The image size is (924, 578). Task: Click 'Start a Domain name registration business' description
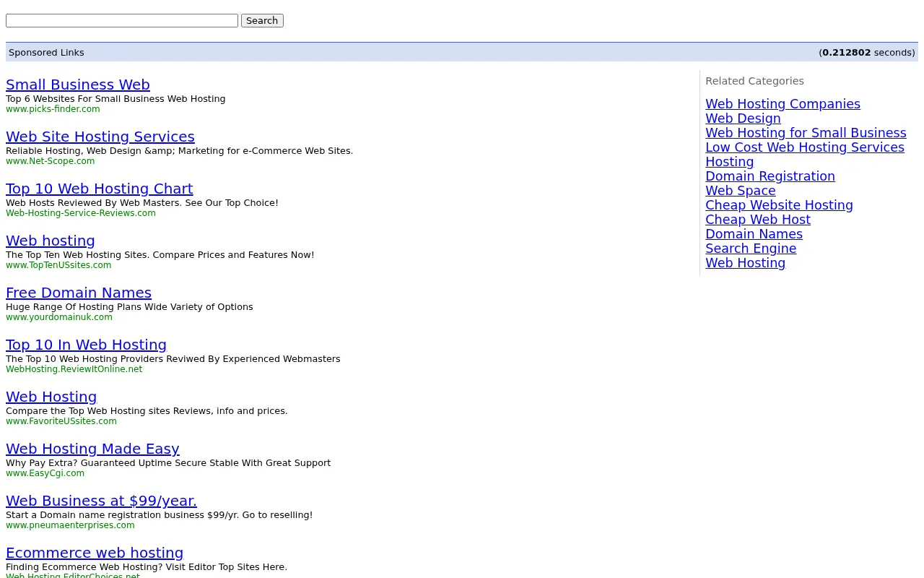(x=159, y=515)
